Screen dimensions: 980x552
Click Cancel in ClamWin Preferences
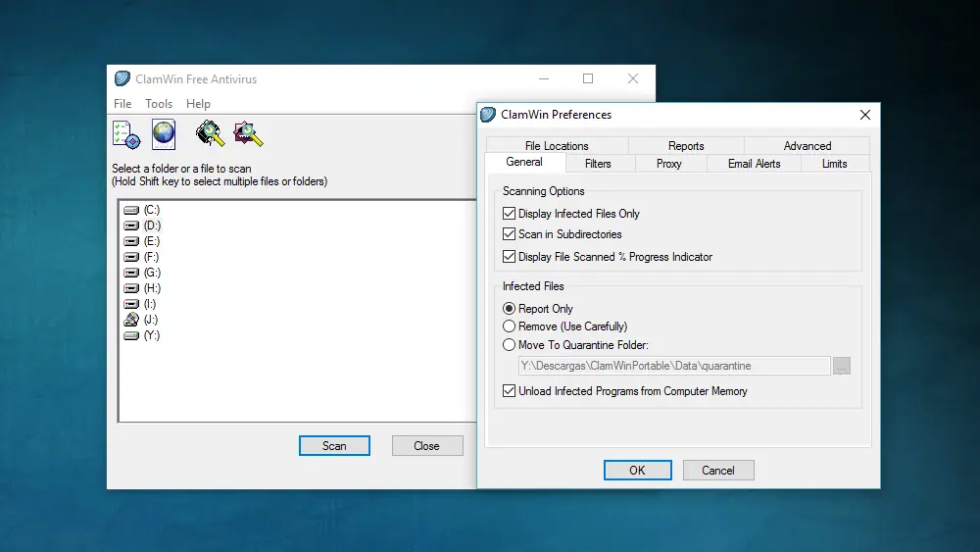(718, 470)
